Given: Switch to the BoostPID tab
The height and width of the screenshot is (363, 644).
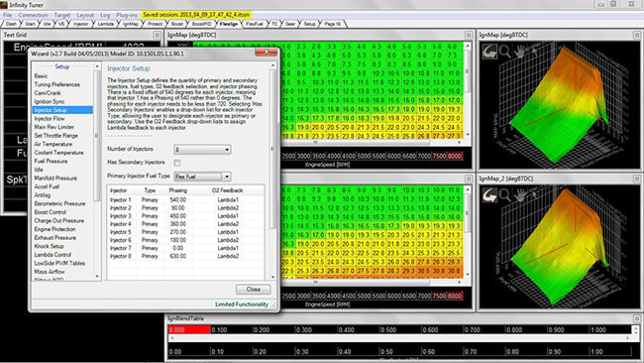Looking at the screenshot, I should click(x=202, y=24).
